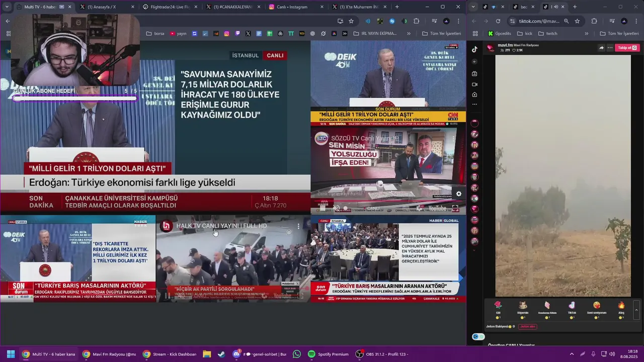644x362 pixels.
Task: Open Twitch bookmark icon in left browser
Action: [237, 34]
